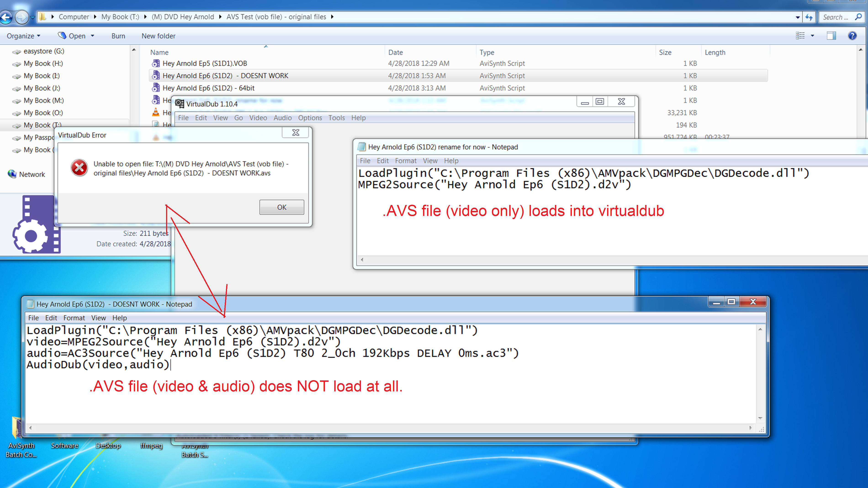Open the recent locations dropdown beside Forward
Screen dimensions: 868x488
point(33,17)
